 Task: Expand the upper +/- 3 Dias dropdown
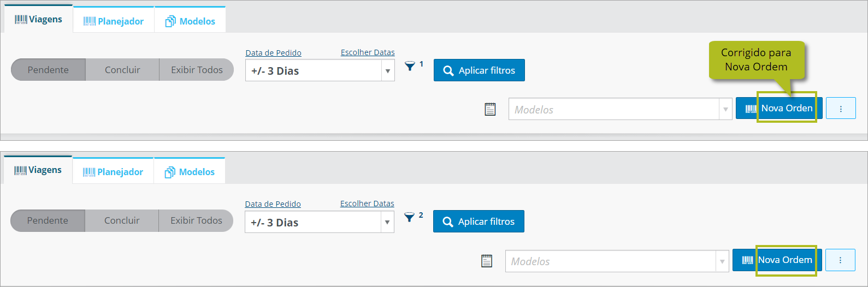pyautogui.click(x=387, y=71)
